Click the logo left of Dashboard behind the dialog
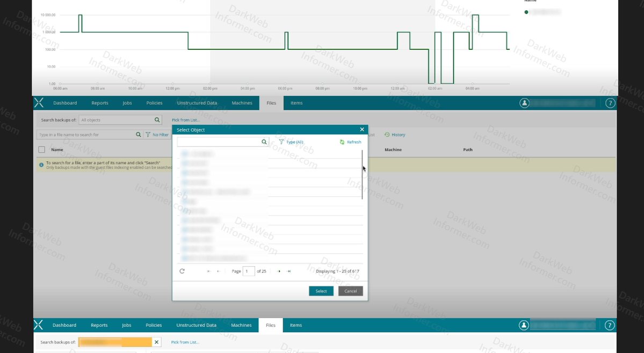This screenshot has height=353, width=644. pyautogui.click(x=39, y=103)
